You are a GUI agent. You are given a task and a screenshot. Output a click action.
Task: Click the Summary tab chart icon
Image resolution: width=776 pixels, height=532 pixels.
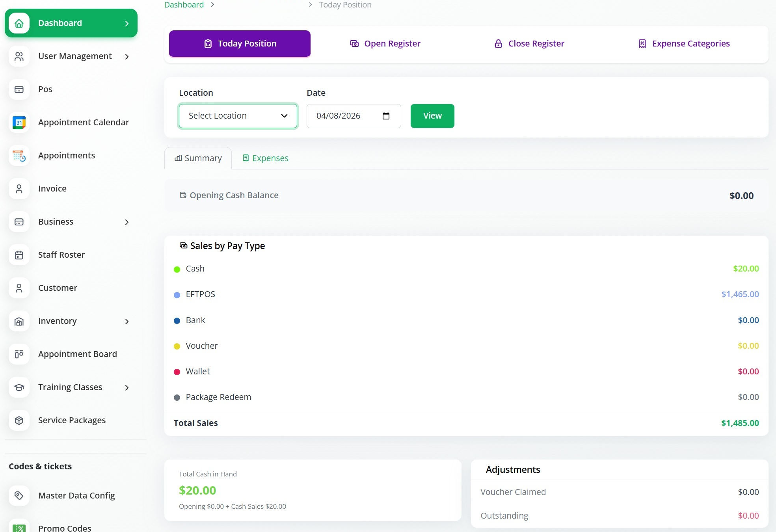coord(178,158)
